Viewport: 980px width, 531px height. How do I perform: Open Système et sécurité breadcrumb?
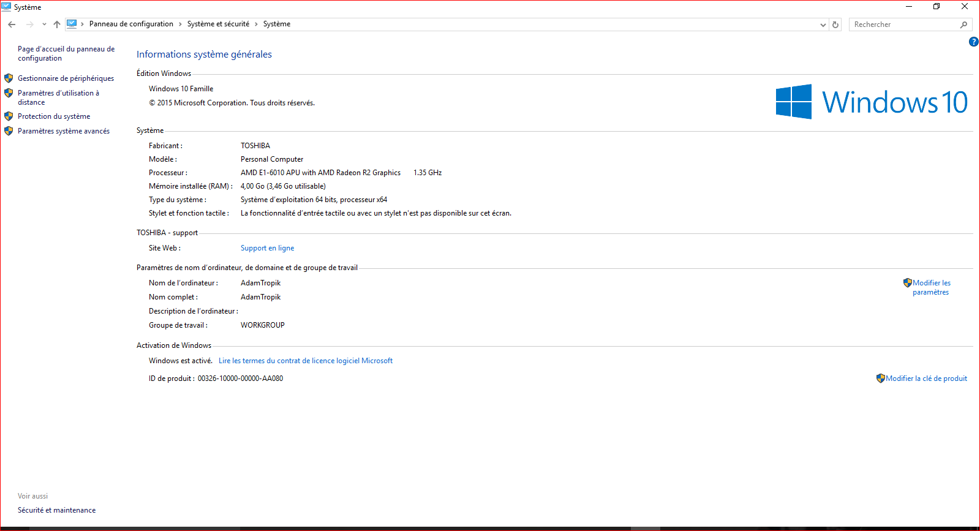218,24
